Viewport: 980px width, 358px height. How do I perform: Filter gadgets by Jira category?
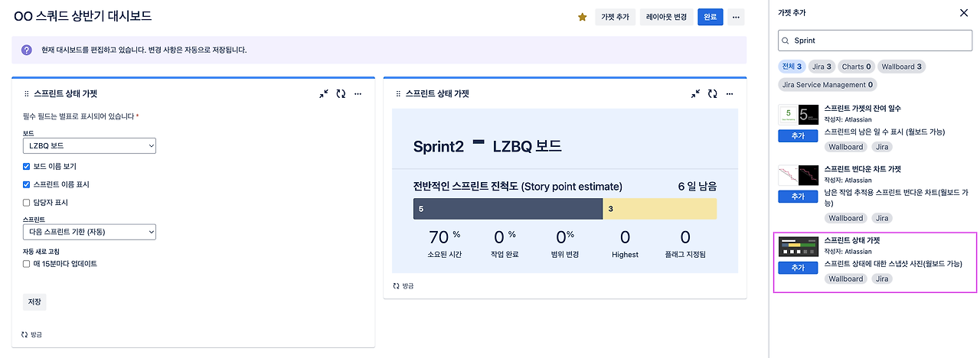click(x=821, y=67)
